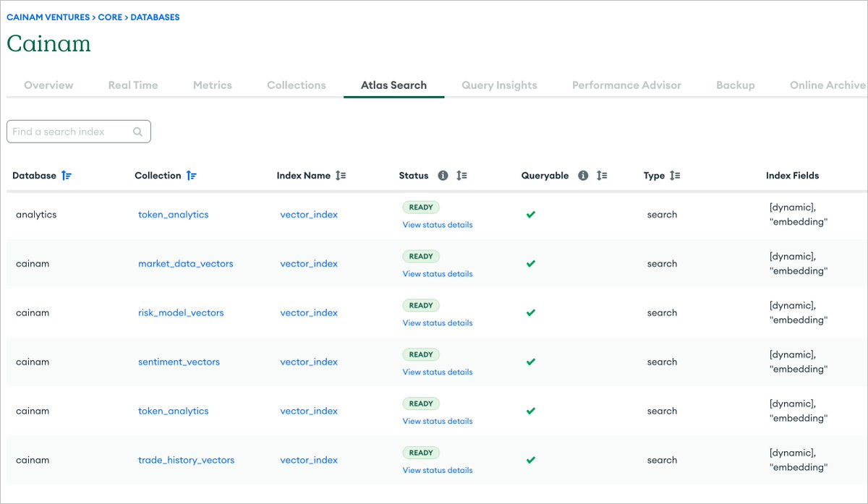Image resolution: width=868 pixels, height=504 pixels.
Task: Click the magnifier icon in search box
Action: pyautogui.click(x=137, y=132)
